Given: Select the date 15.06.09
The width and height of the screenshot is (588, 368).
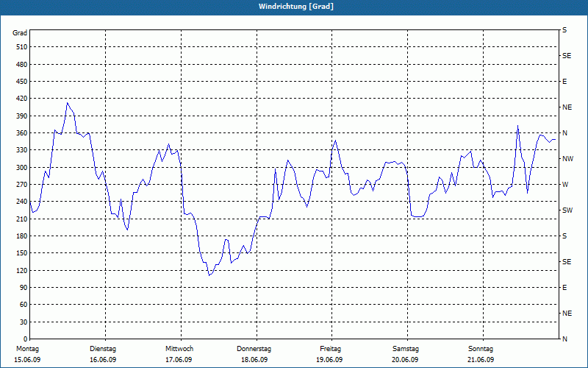Looking at the screenshot, I should click(x=27, y=360).
